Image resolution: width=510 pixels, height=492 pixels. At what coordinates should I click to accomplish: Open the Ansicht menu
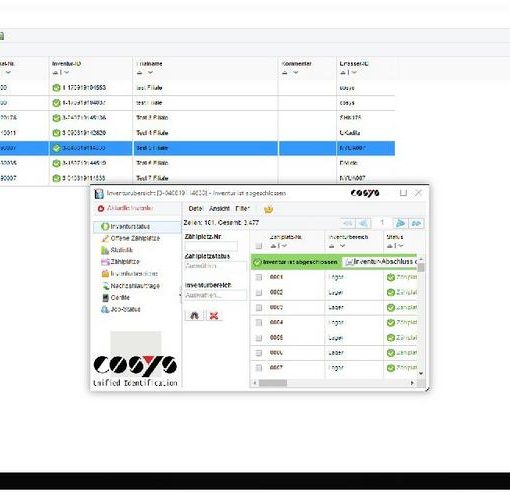tap(219, 209)
